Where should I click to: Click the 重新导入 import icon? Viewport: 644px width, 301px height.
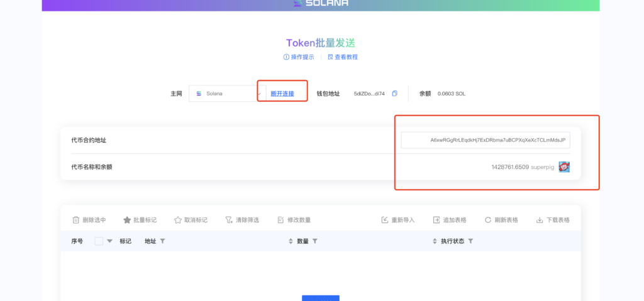click(x=385, y=220)
